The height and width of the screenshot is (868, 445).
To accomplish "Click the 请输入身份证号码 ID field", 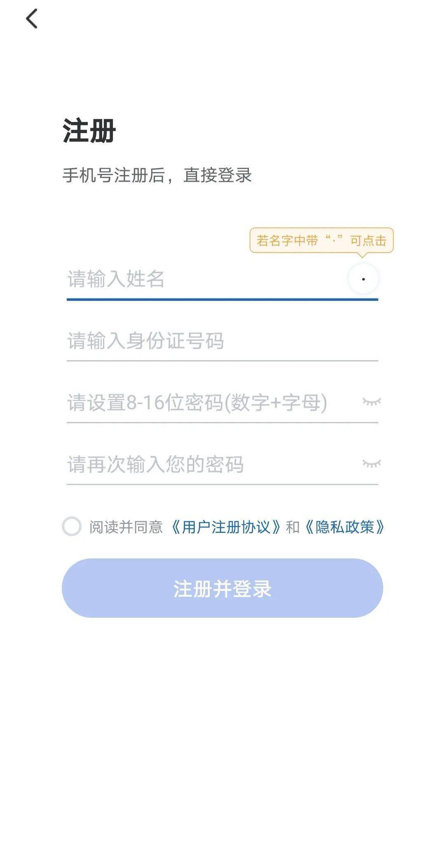I will 214,341.
